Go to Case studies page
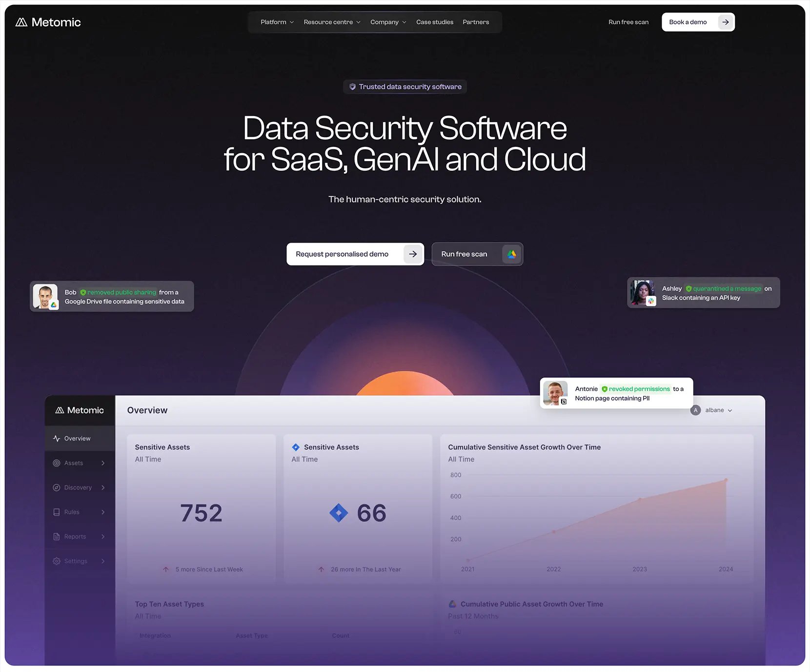 435,22
